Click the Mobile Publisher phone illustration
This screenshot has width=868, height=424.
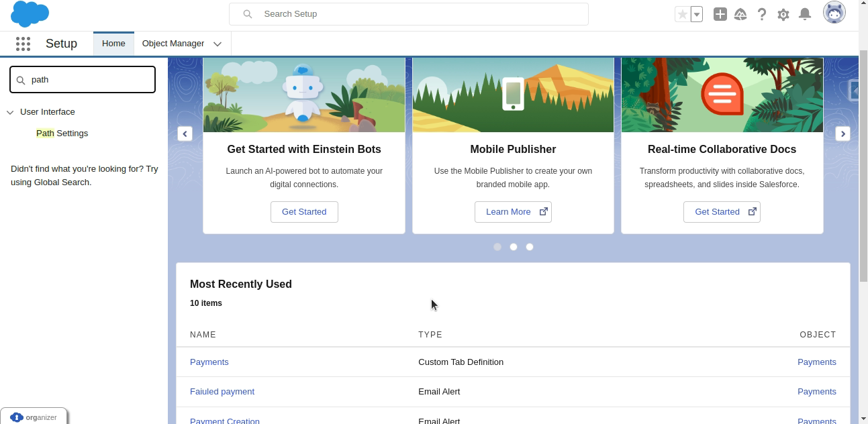pyautogui.click(x=513, y=95)
